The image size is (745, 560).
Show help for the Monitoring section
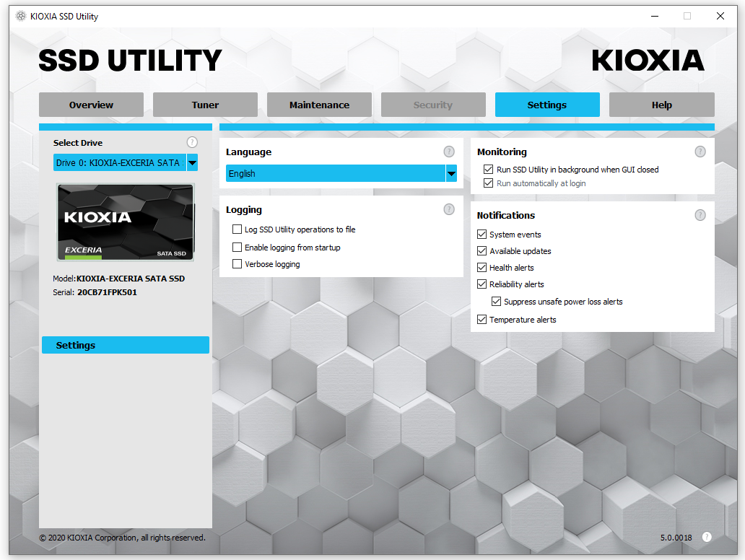(700, 152)
